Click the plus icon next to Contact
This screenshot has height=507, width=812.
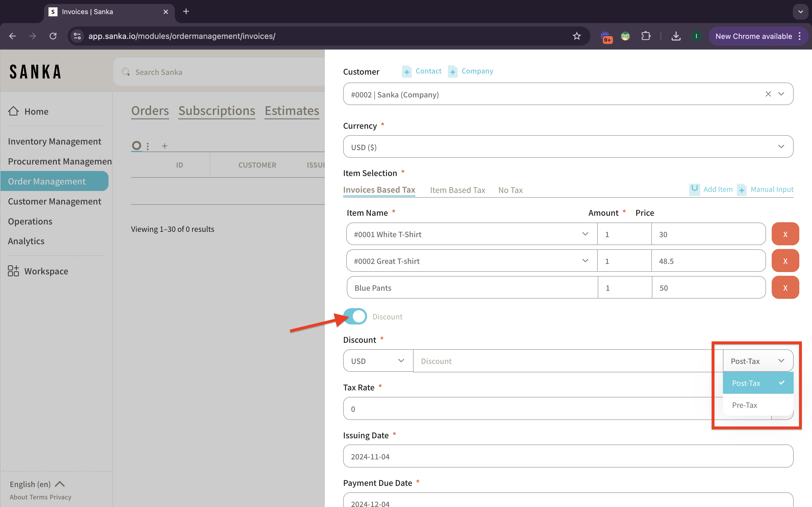407,72
